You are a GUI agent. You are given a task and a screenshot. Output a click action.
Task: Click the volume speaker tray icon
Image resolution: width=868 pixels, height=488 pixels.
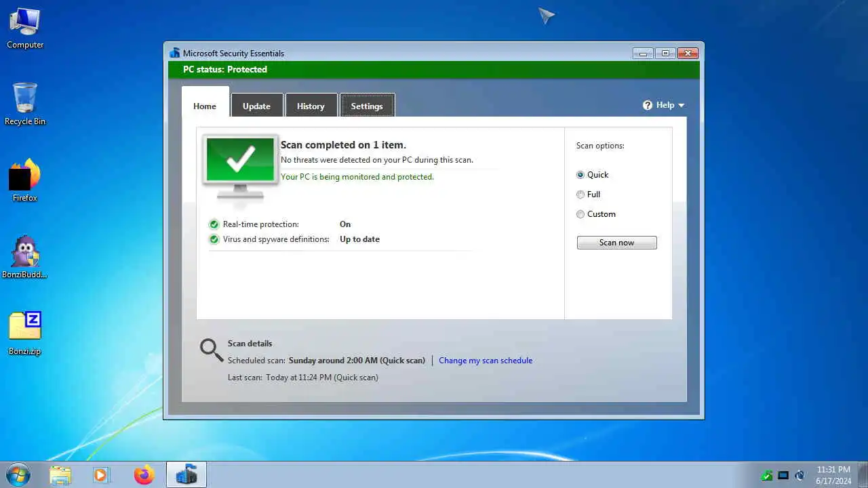point(800,475)
